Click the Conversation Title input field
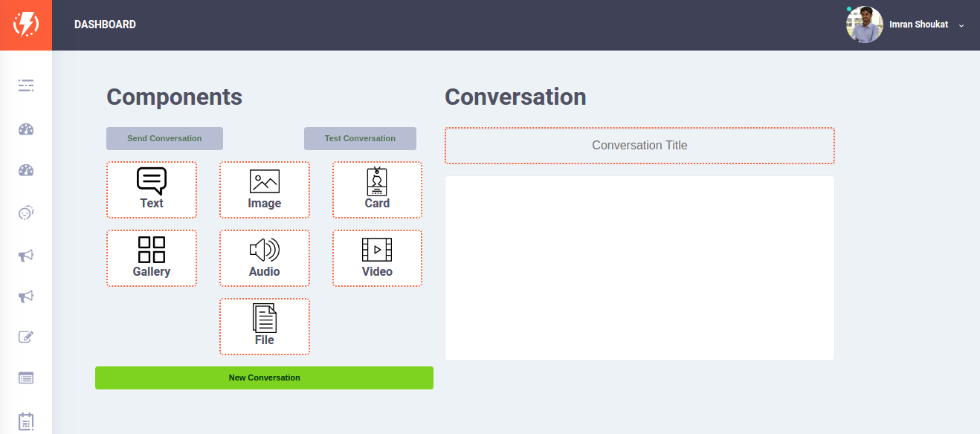 (x=639, y=145)
